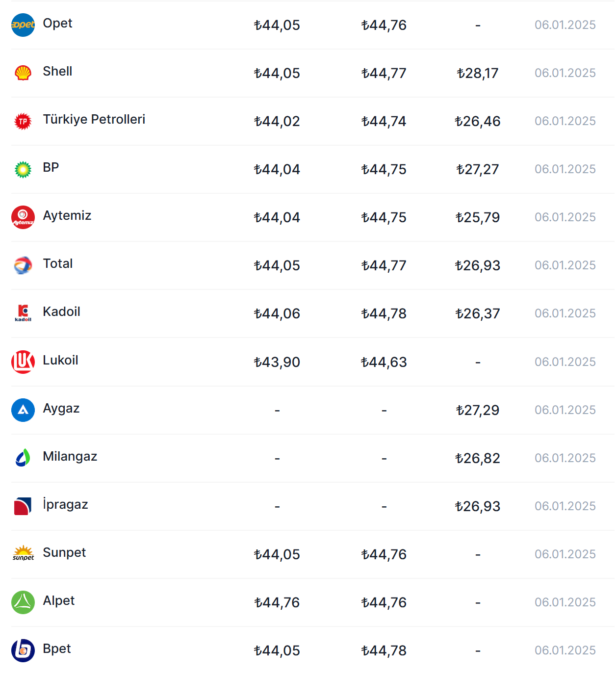Click the İpragaz logo icon
Image resolution: width=616 pixels, height=676 pixels.
(23, 506)
